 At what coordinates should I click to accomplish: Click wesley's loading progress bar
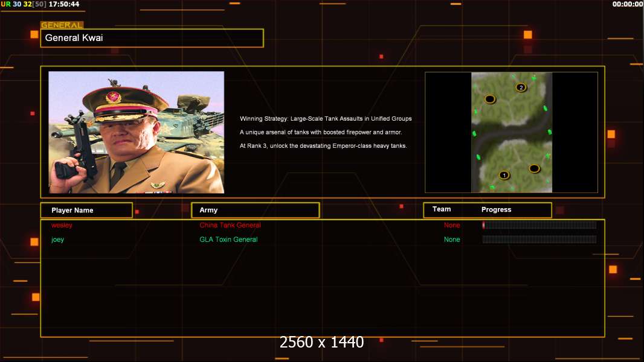tap(539, 224)
